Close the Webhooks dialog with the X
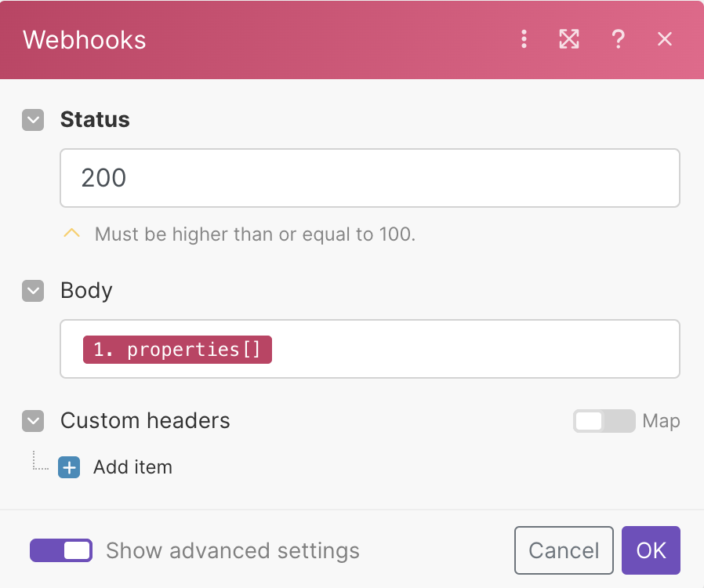The width and height of the screenshot is (704, 588). 665,39
